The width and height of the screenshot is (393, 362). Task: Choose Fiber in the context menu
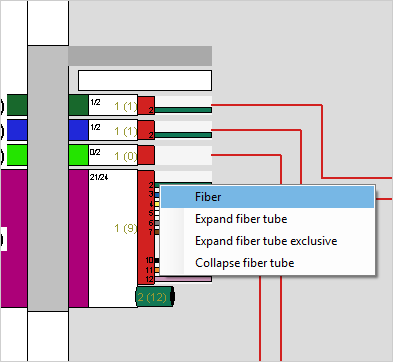pos(267,197)
